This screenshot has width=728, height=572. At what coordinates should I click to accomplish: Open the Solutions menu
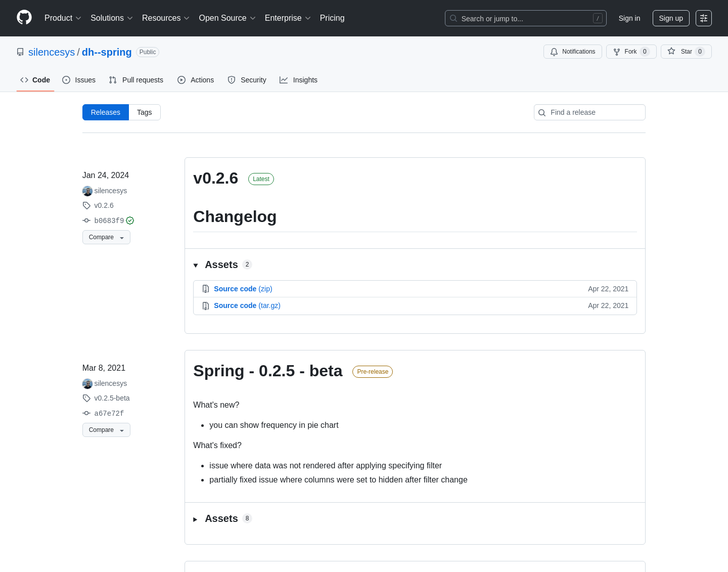pyautogui.click(x=112, y=18)
